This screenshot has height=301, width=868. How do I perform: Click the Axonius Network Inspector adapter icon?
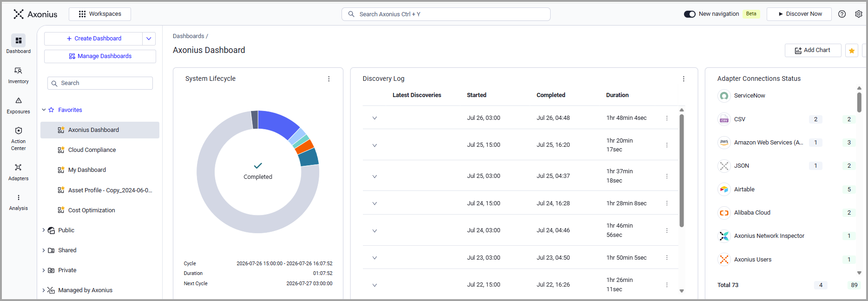[724, 236]
